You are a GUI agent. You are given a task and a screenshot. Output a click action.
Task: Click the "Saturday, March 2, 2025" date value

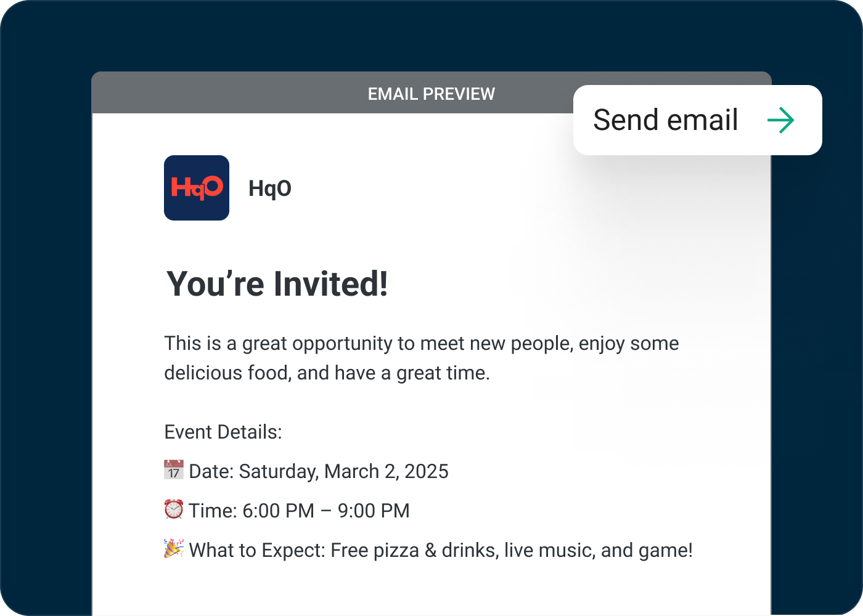point(343,471)
